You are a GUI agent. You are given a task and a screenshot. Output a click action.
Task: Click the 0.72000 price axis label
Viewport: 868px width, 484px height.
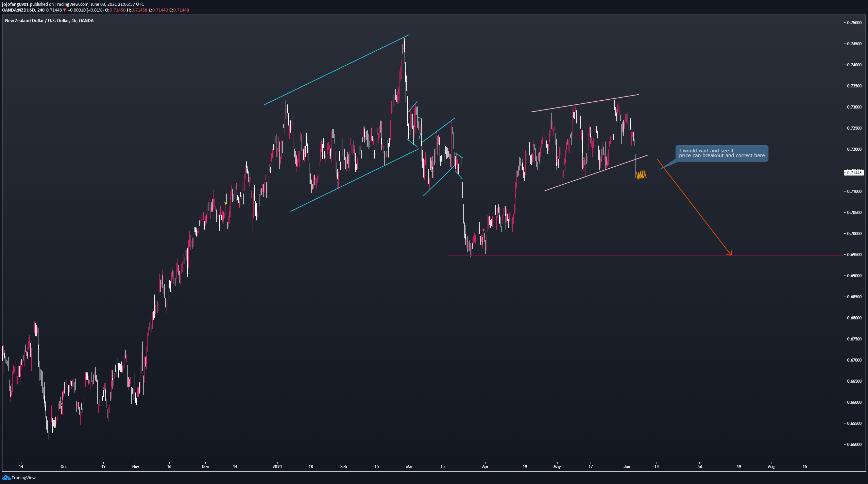click(854, 149)
